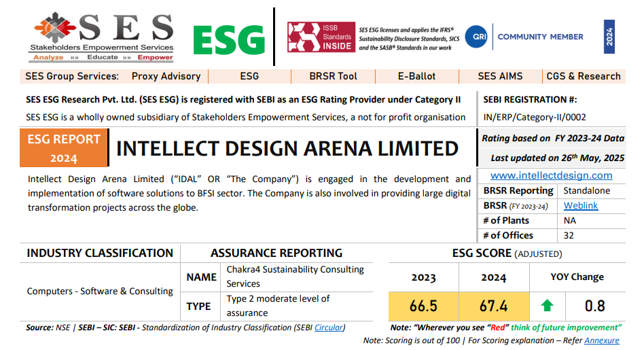Click the # of Plants label
This screenshot has width=644, height=350.
coord(506,221)
